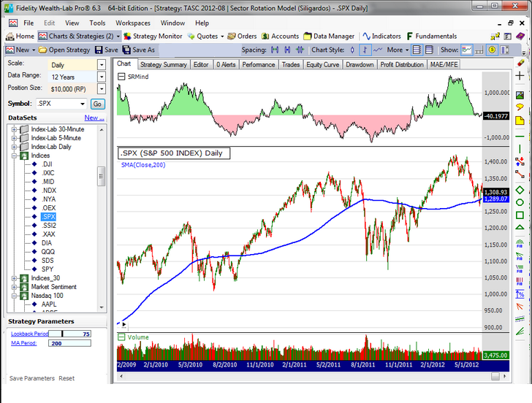Viewport: 532px width, 403px height.
Task: Pick the diamond shape drawing tool
Action: 520,189
